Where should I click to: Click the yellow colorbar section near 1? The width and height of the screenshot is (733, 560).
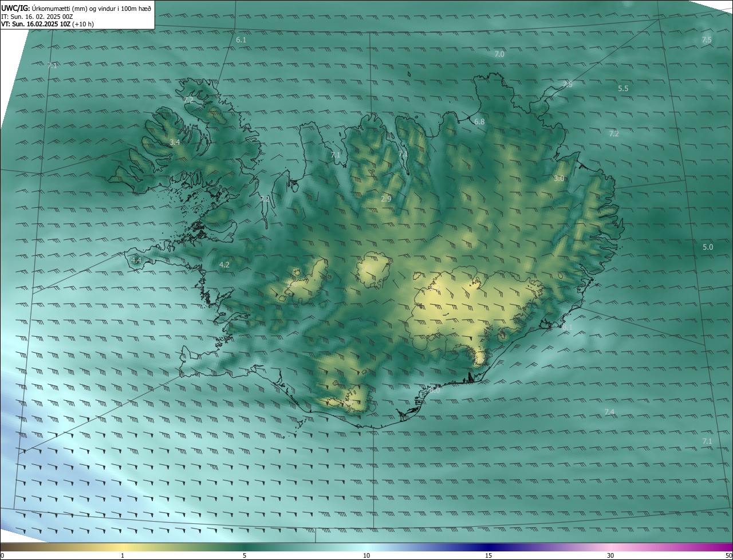(x=123, y=547)
